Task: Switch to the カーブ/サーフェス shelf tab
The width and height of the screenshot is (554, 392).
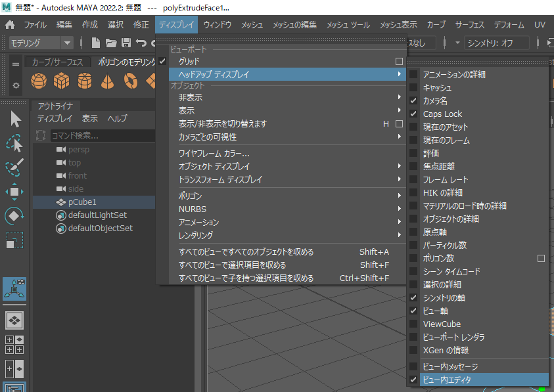Action: [x=58, y=62]
